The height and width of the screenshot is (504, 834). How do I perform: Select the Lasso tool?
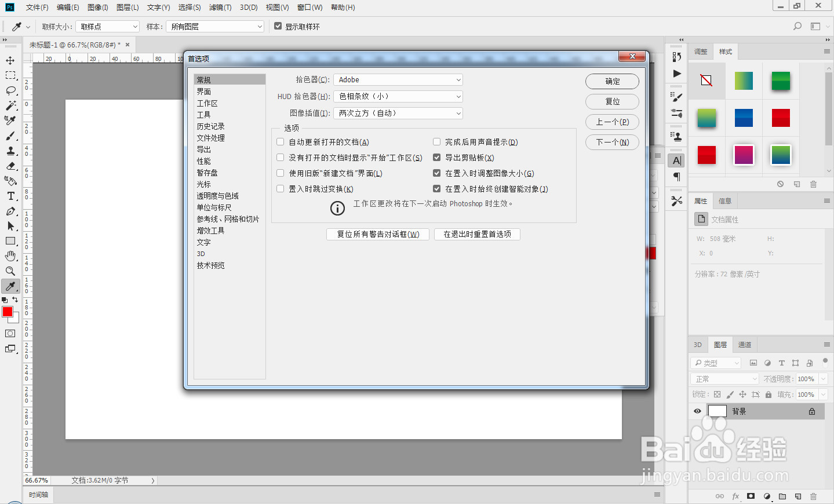pos(10,90)
